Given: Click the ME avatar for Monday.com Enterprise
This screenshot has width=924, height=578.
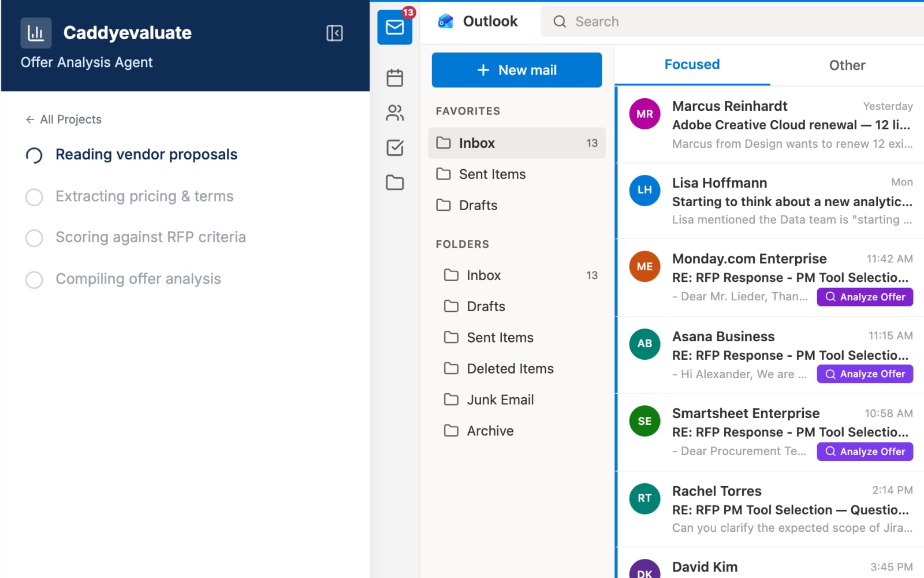Looking at the screenshot, I should coord(644,267).
